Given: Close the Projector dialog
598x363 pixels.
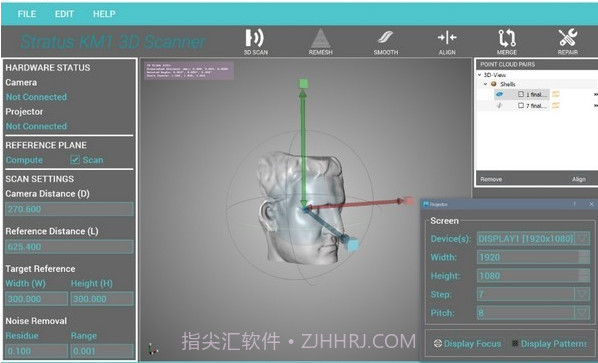Looking at the screenshot, I should 592,204.
